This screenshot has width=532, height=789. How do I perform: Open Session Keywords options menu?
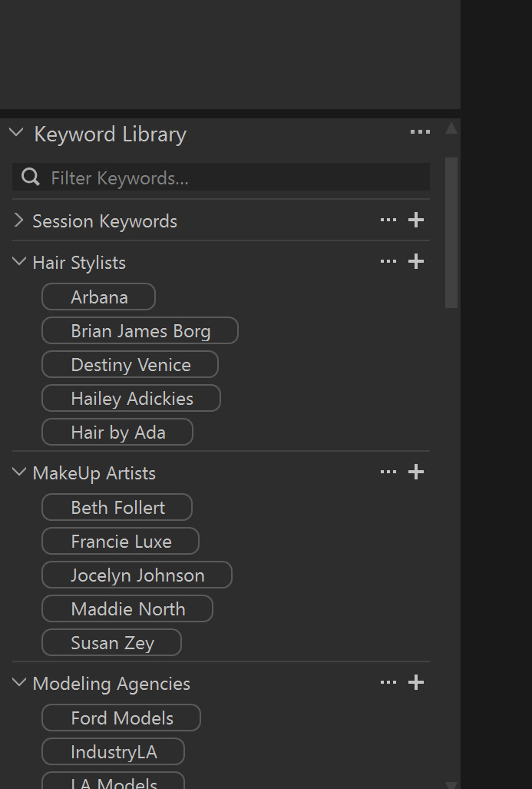(x=388, y=220)
